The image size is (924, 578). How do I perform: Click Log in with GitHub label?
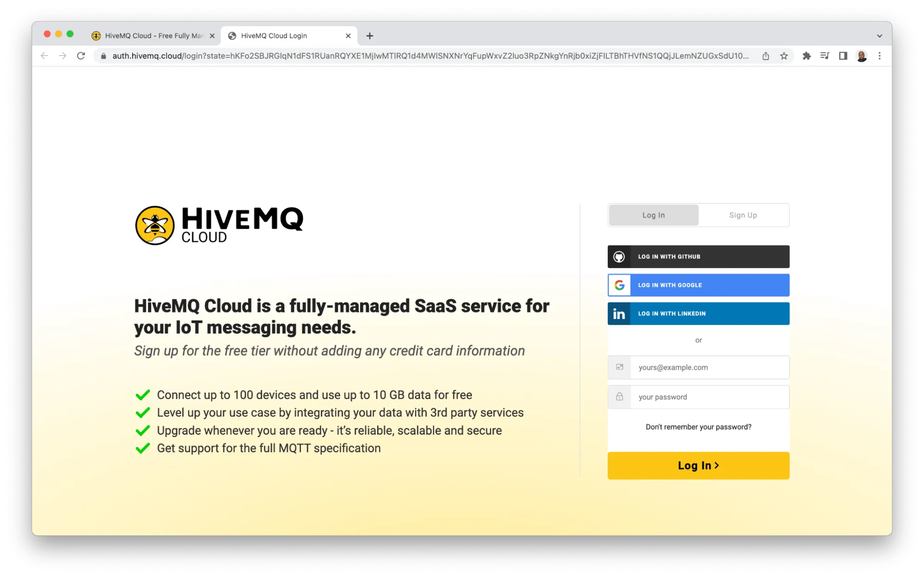pos(669,257)
